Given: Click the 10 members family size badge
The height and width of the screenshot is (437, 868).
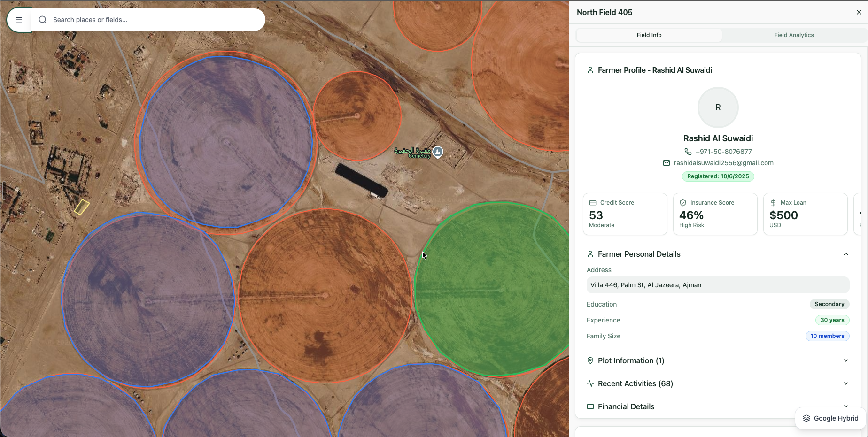Looking at the screenshot, I should [827, 336].
